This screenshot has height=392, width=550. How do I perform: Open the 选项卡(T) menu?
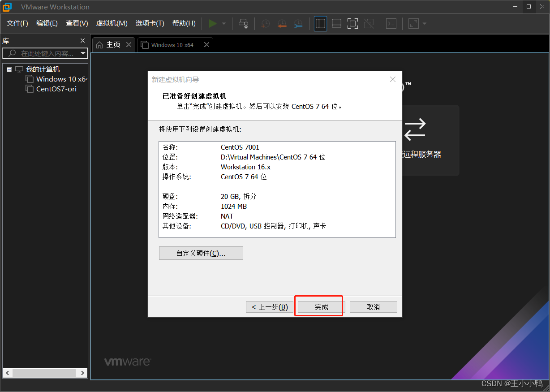[x=150, y=23]
